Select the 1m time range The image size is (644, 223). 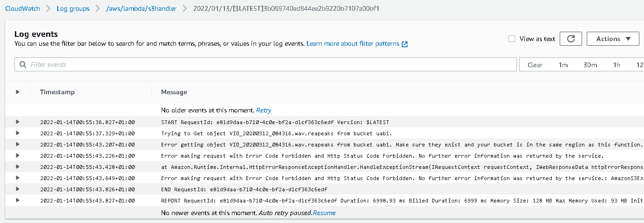click(563, 65)
